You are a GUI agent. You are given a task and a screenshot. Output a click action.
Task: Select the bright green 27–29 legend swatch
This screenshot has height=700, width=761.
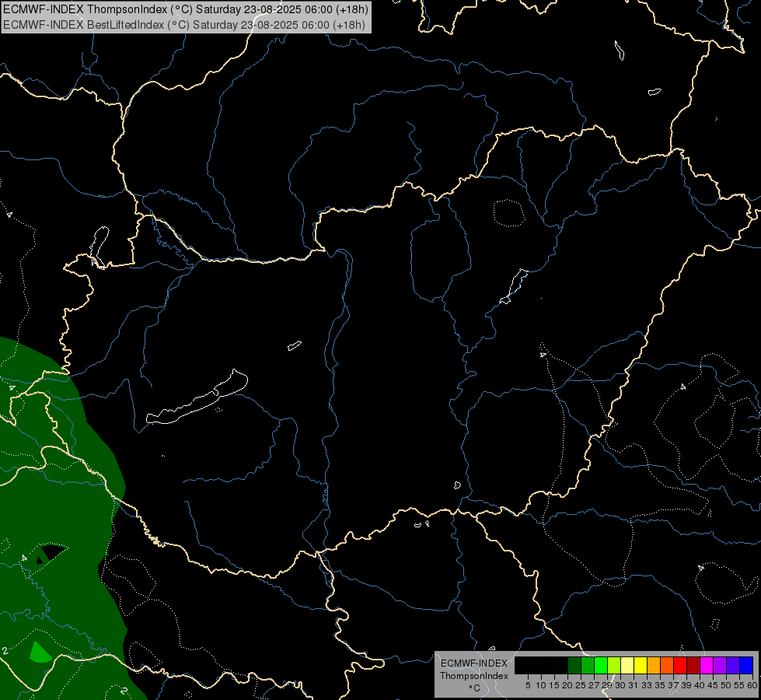point(601,665)
